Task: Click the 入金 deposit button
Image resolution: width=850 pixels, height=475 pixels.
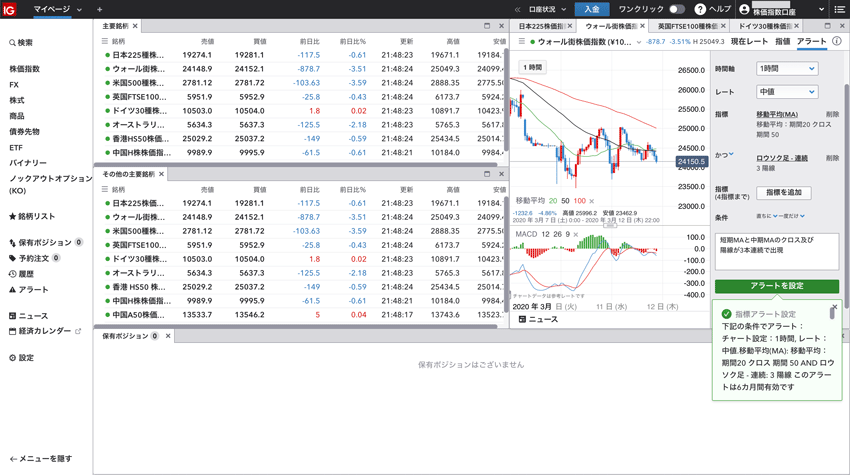Action: pos(592,9)
